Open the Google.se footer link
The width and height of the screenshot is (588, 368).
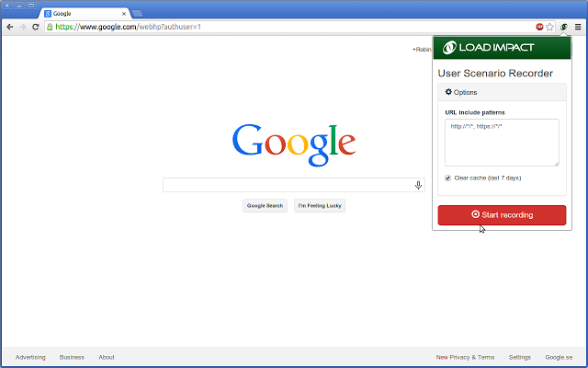[x=559, y=357]
